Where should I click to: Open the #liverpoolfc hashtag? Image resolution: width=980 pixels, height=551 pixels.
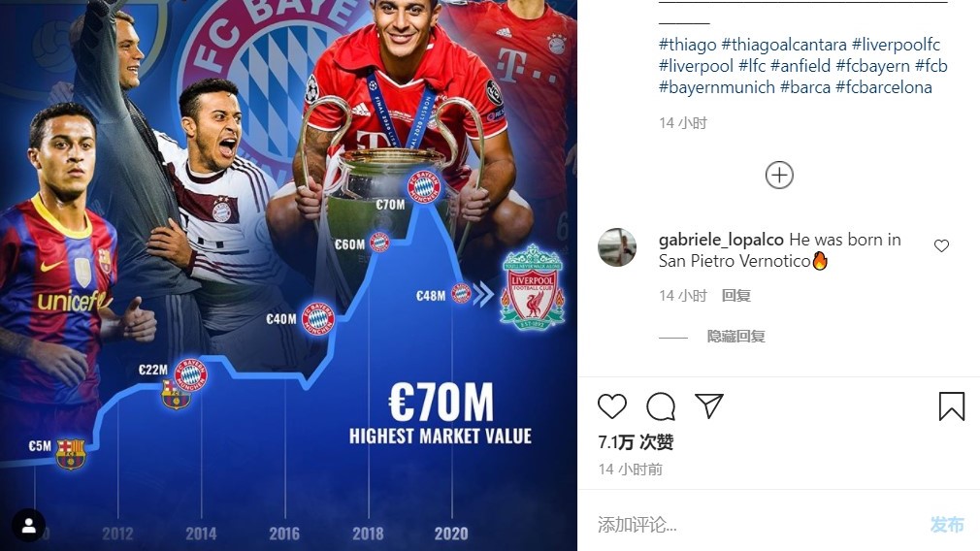coord(896,45)
